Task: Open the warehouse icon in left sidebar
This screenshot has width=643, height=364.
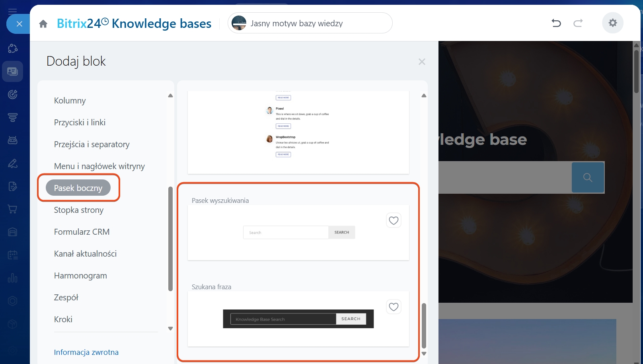Action: (13, 232)
